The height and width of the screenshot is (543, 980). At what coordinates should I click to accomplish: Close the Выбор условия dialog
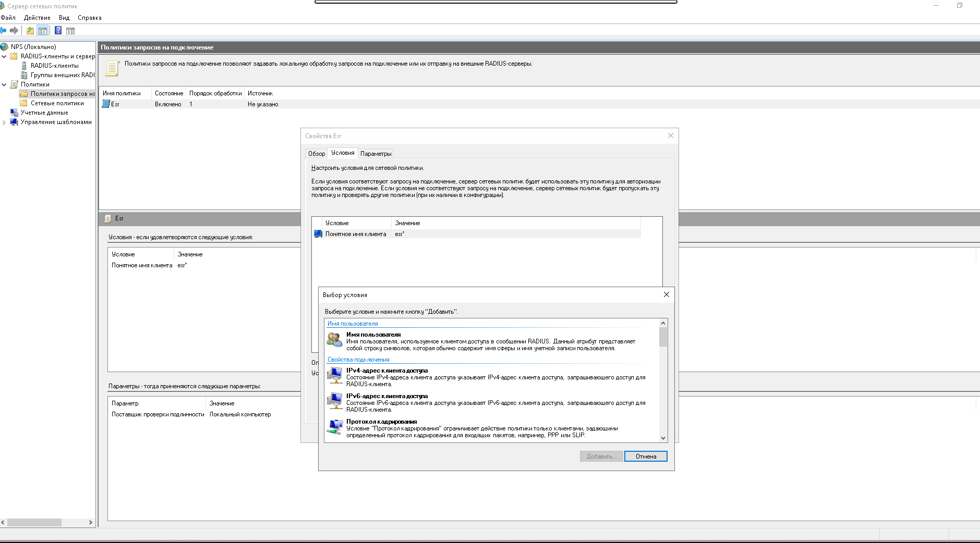(666, 294)
